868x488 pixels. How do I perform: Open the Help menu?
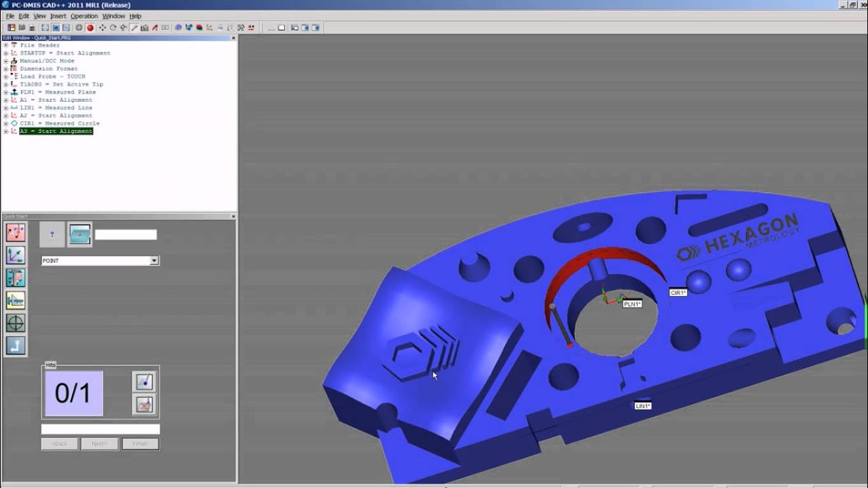(x=136, y=16)
